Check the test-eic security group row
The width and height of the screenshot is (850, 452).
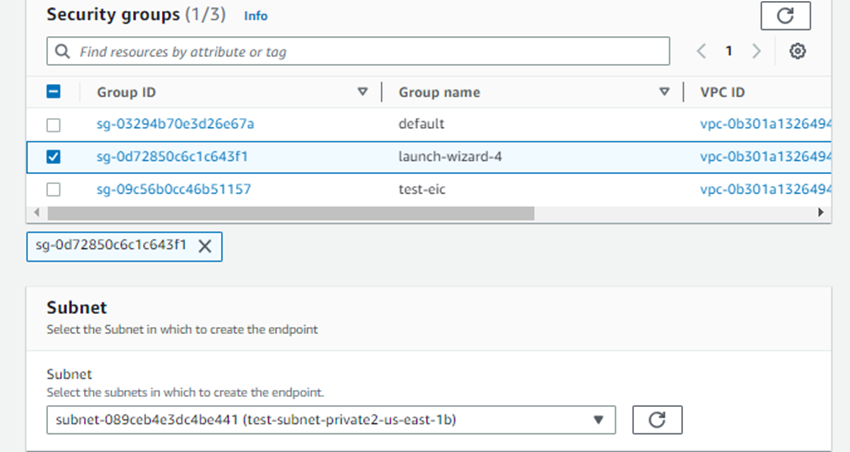click(53, 189)
